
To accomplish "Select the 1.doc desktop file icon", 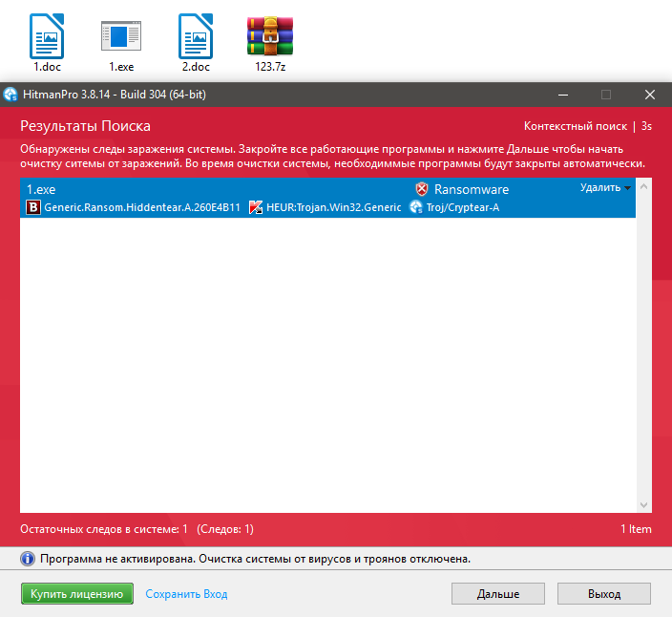I will [x=47, y=42].
